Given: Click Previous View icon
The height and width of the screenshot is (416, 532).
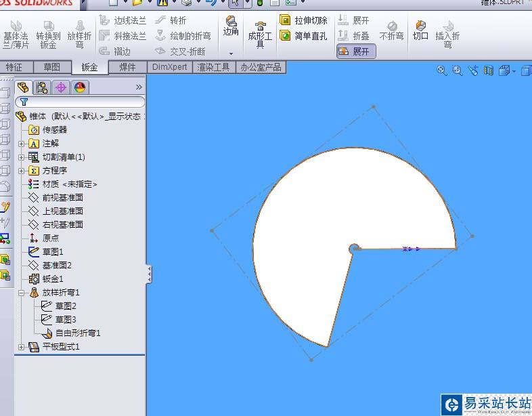Looking at the screenshot, I should point(473,70).
